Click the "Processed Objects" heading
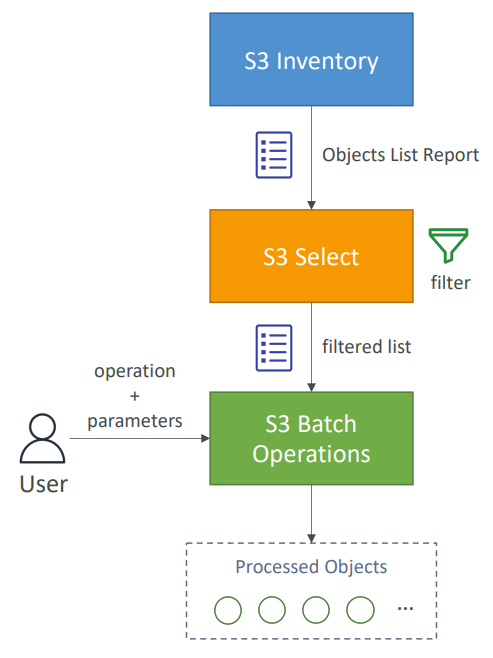Image resolution: width=493 pixels, height=658 pixels. coord(311,567)
